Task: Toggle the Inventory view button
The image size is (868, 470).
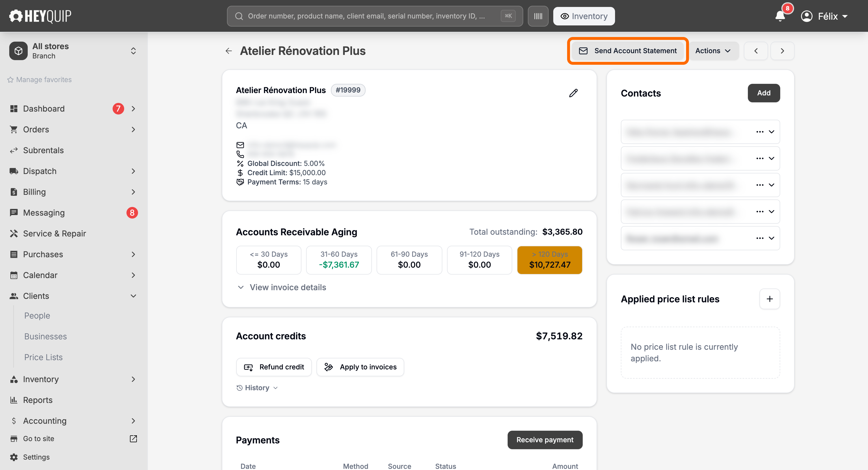Action: point(584,16)
